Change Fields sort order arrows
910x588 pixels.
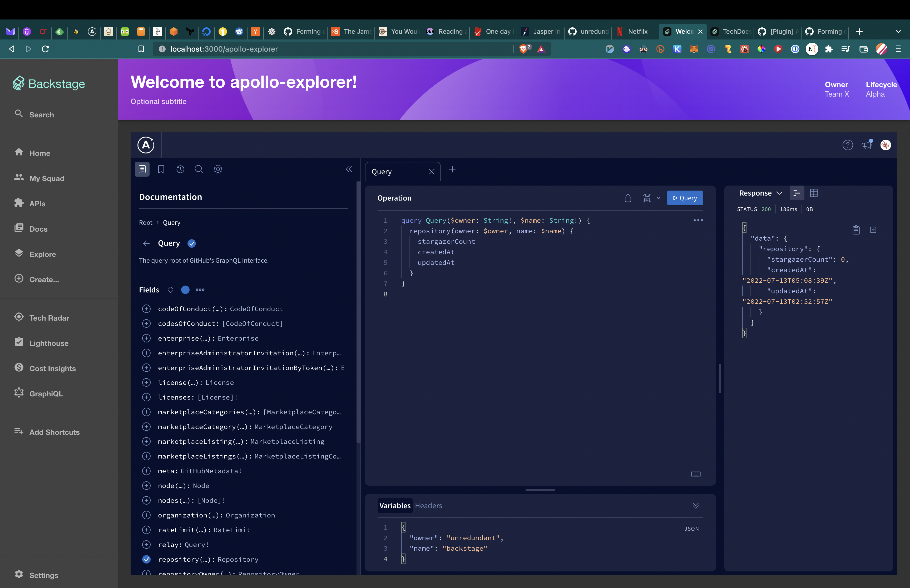[170, 290]
